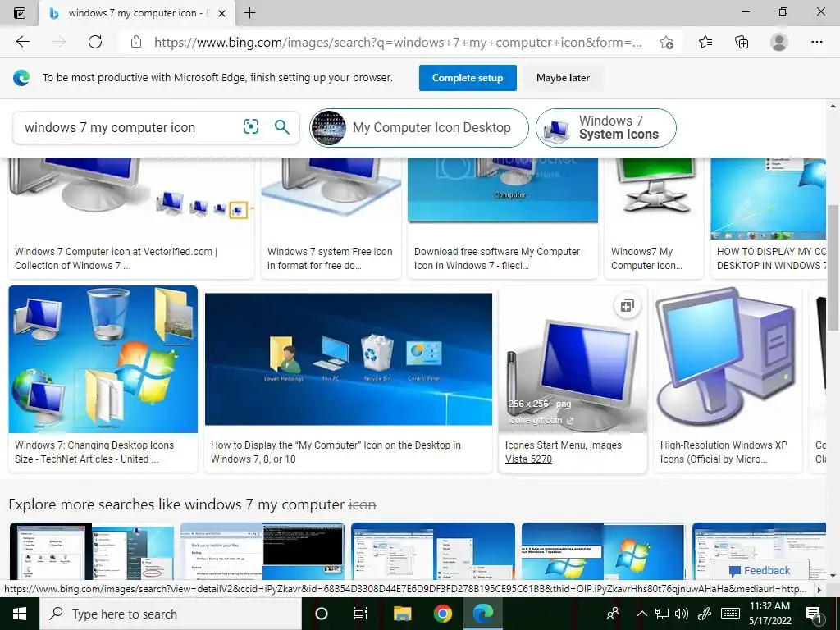Open the Favorites list icon
The height and width of the screenshot is (630, 840).
tap(705, 42)
